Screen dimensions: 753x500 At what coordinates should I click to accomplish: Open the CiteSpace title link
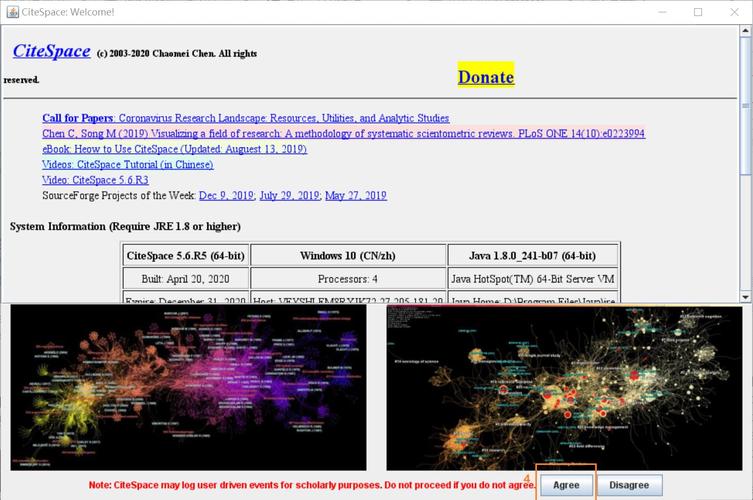[x=51, y=51]
